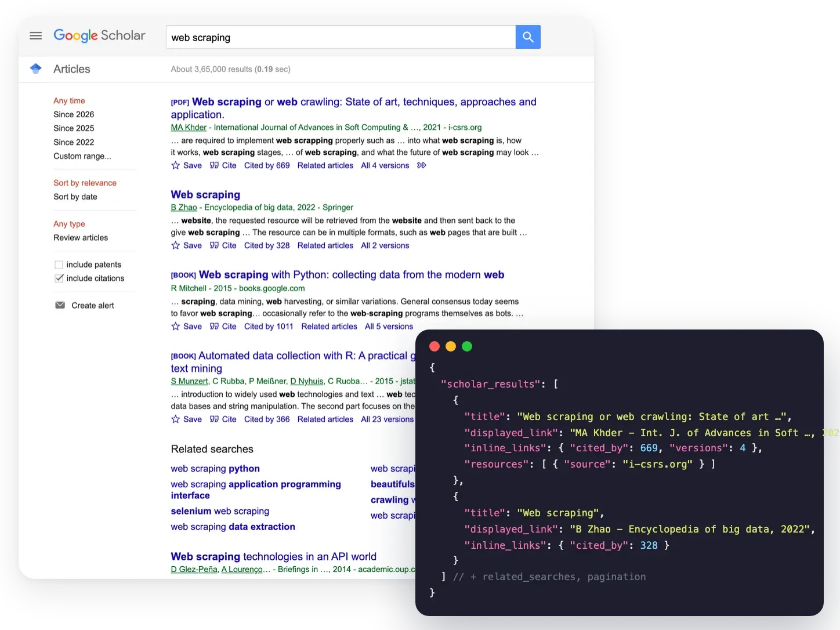The width and height of the screenshot is (840, 630).
Task: Click Cited by 1011 link
Action: click(269, 327)
